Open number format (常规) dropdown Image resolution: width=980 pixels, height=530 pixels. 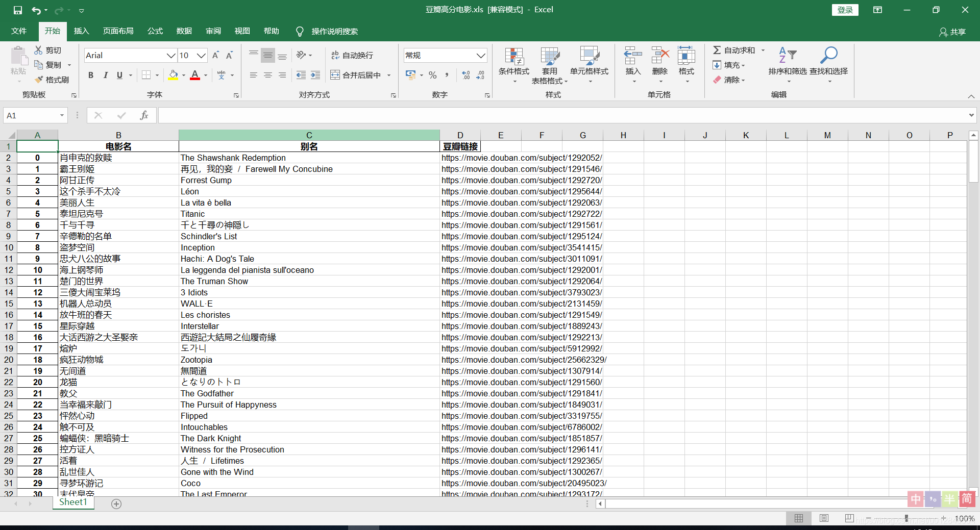pos(481,55)
